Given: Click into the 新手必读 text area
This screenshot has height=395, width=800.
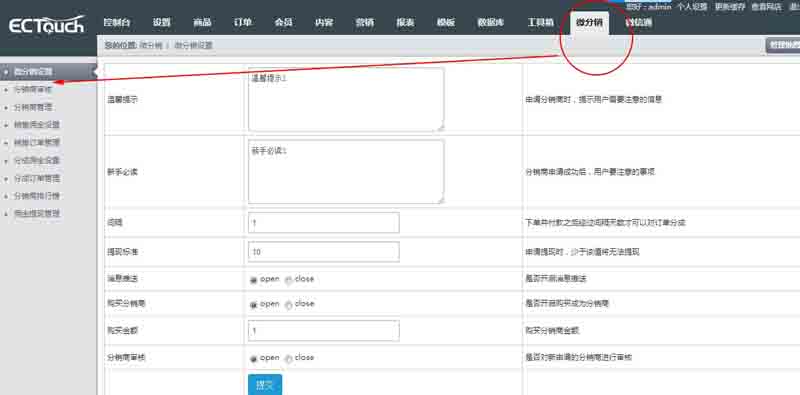Looking at the screenshot, I should (x=346, y=172).
